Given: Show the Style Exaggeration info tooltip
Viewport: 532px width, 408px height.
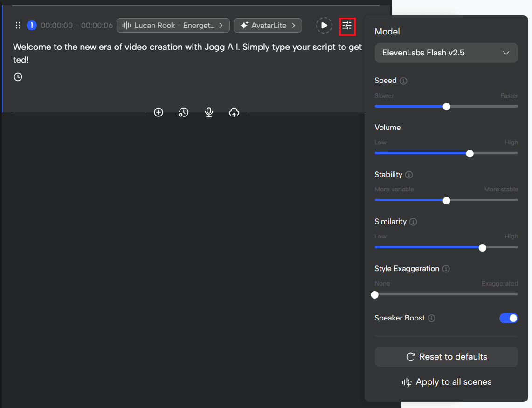Looking at the screenshot, I should tap(446, 269).
